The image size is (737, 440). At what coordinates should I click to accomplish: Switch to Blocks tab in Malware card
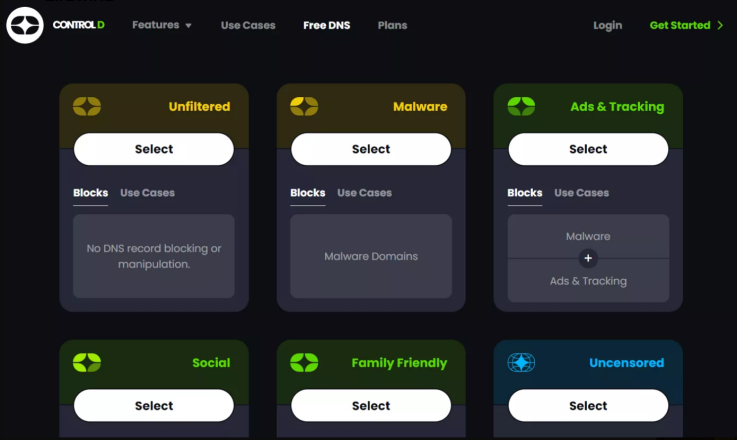pyautogui.click(x=308, y=193)
